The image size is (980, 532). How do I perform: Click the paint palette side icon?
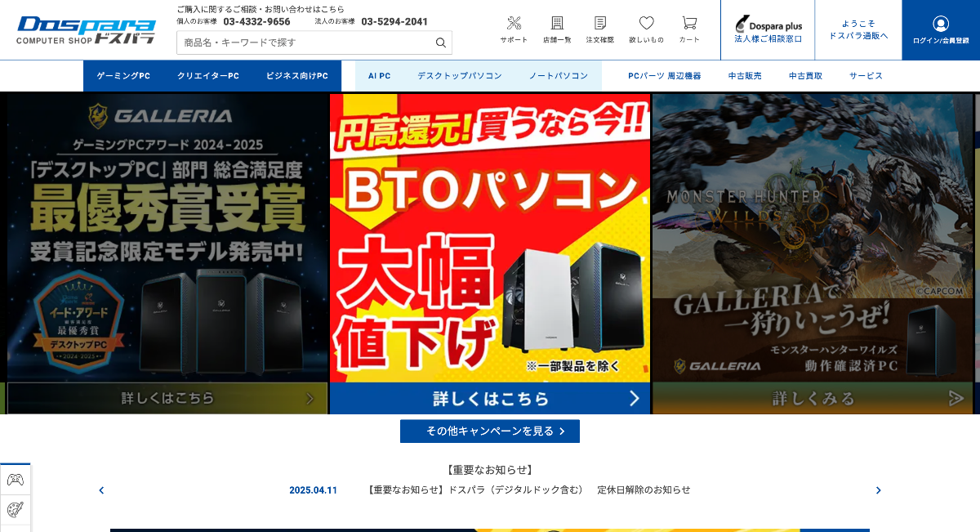click(16, 510)
